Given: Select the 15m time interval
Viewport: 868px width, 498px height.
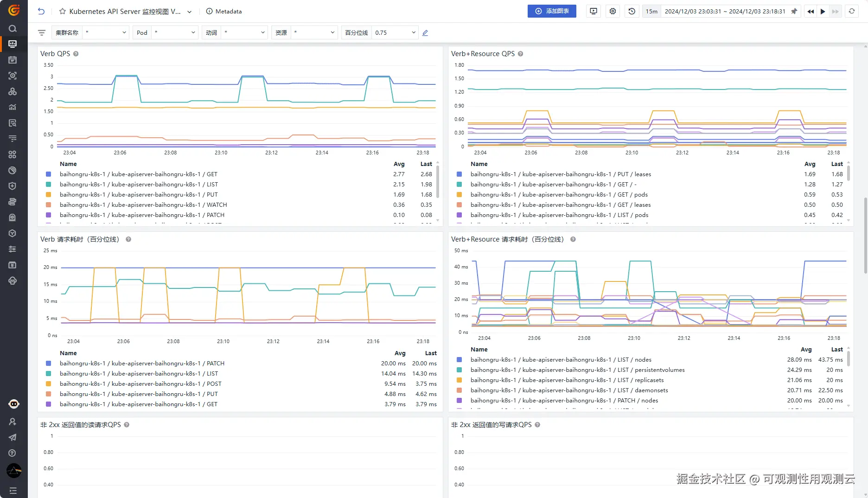Looking at the screenshot, I should click(651, 11).
